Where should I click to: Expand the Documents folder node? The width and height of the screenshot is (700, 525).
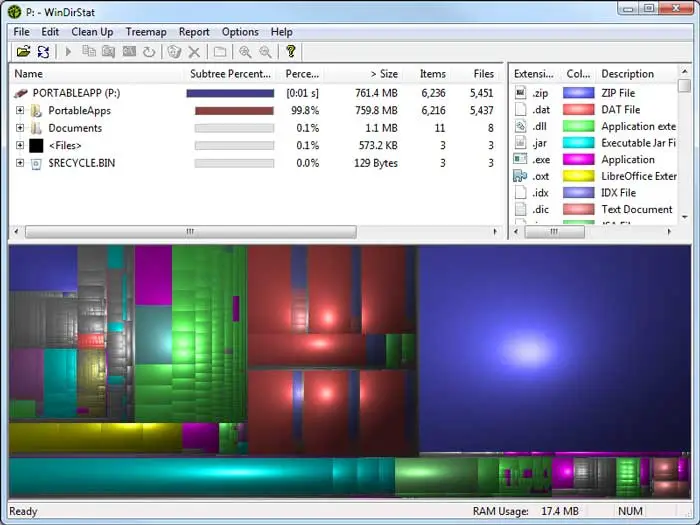pyautogui.click(x=20, y=128)
